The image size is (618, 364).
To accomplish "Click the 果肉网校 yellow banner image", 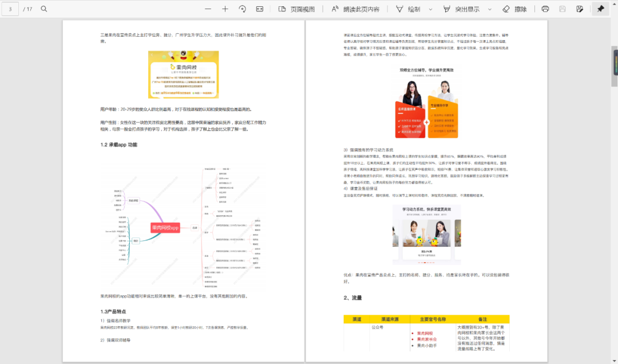I will click(183, 74).
